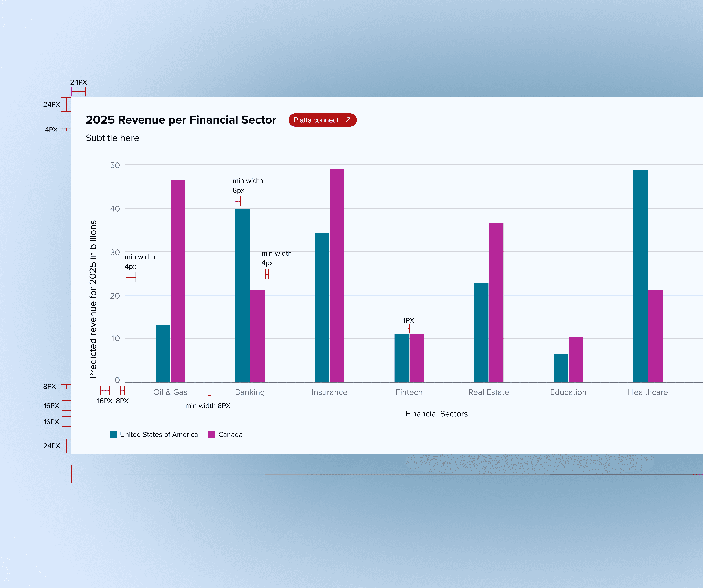Click the Financial Sectors axis title
Image resolution: width=703 pixels, height=588 pixels.
[x=436, y=414]
